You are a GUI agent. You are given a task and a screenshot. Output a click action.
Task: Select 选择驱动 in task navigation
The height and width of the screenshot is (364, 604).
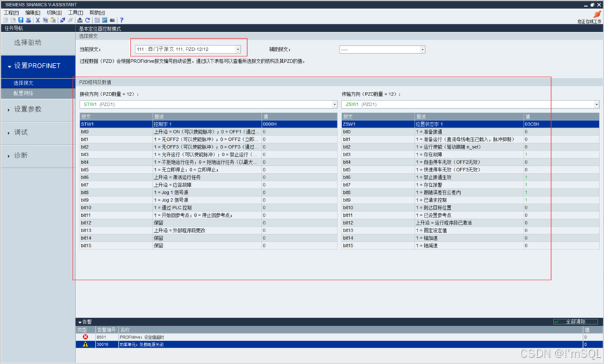38,43
